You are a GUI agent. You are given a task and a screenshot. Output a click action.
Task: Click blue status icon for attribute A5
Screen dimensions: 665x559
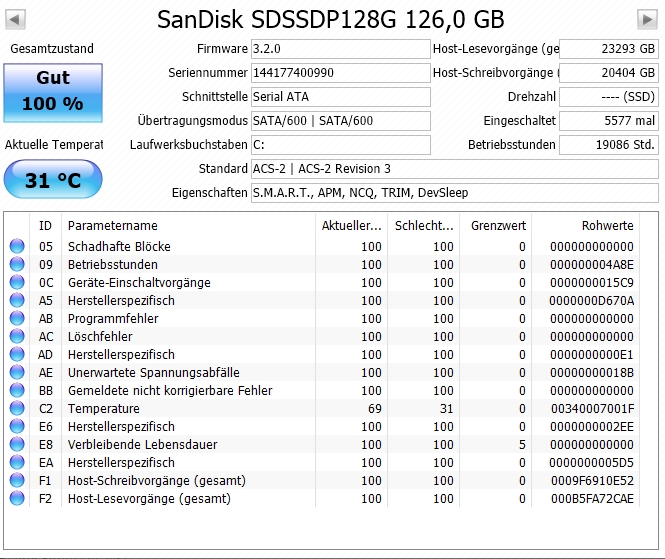click(17, 300)
